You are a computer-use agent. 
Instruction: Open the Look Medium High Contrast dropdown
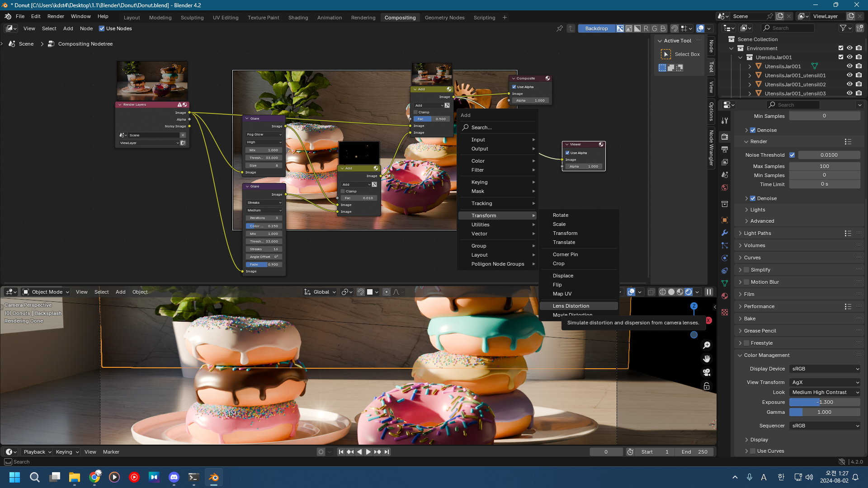pyautogui.click(x=825, y=392)
